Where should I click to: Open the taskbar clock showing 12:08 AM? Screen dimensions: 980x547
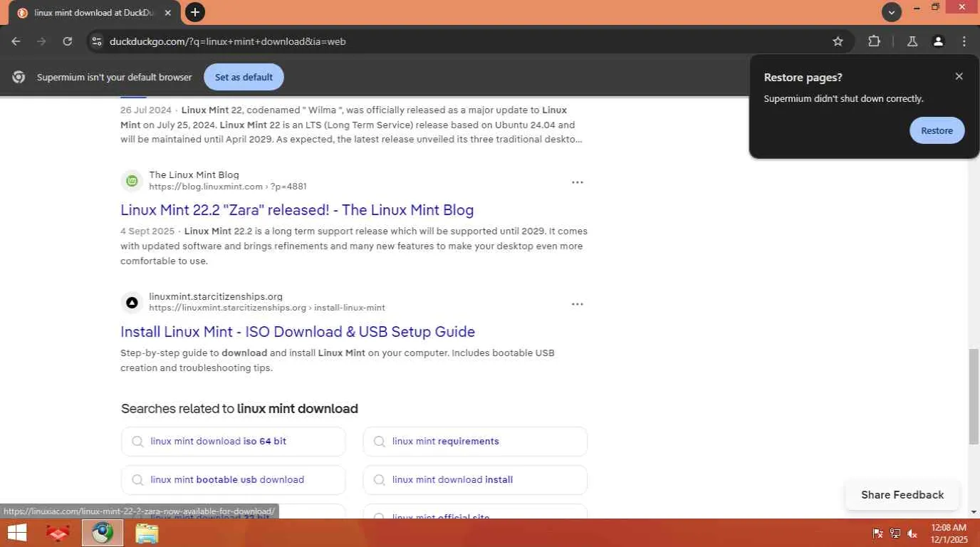(x=949, y=533)
